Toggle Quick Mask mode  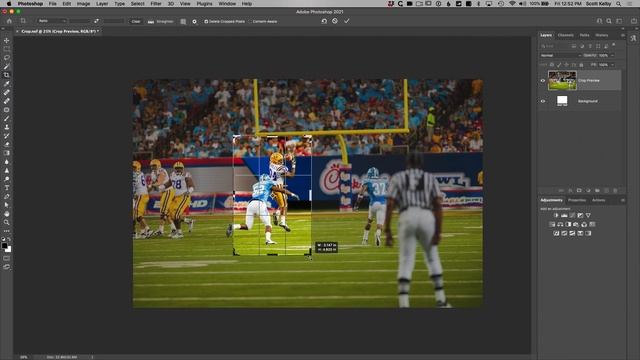[7, 258]
